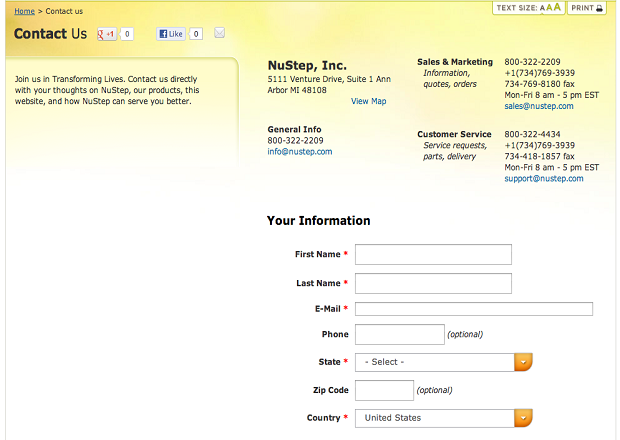Click the 'General Info' heading

[294, 130]
